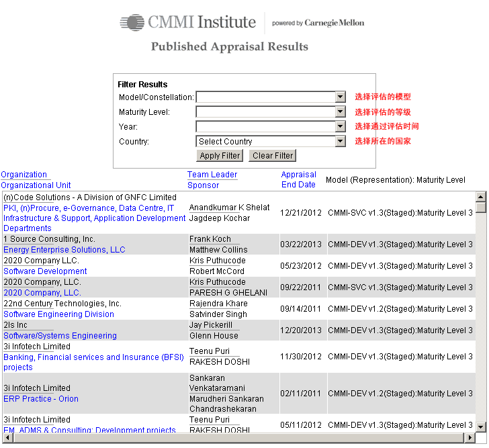Open the Select Country dropdown
The width and height of the screenshot is (489, 448).
271,141
